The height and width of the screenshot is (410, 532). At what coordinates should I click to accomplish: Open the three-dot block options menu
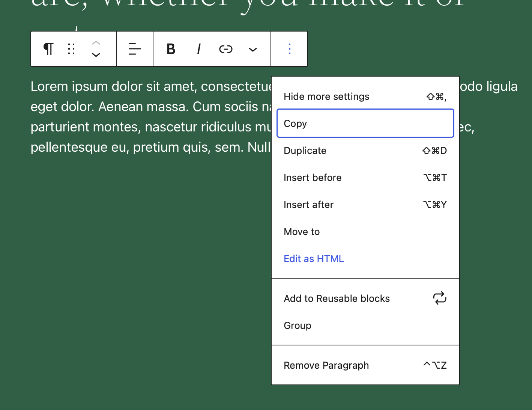[x=289, y=49]
